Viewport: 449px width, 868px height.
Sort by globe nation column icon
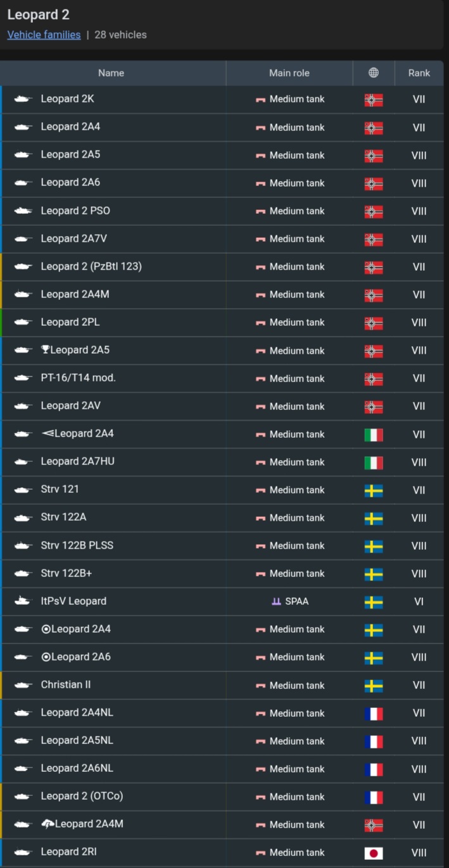click(x=374, y=73)
